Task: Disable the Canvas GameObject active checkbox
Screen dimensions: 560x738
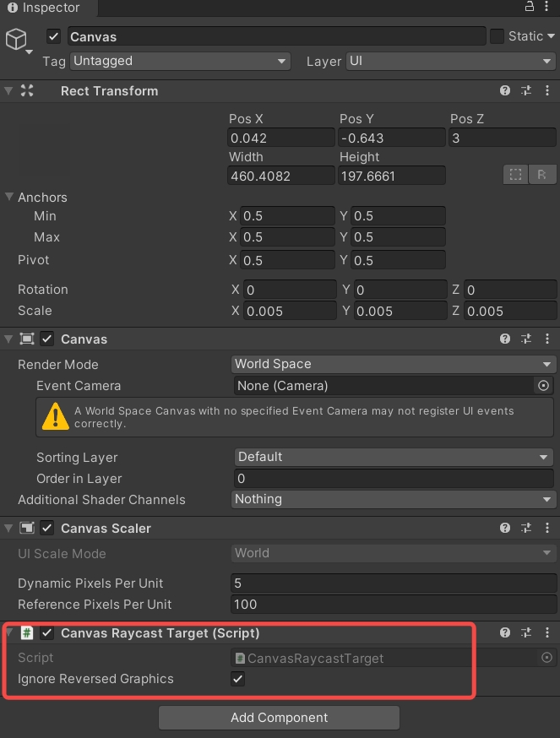Action: pos(54,36)
